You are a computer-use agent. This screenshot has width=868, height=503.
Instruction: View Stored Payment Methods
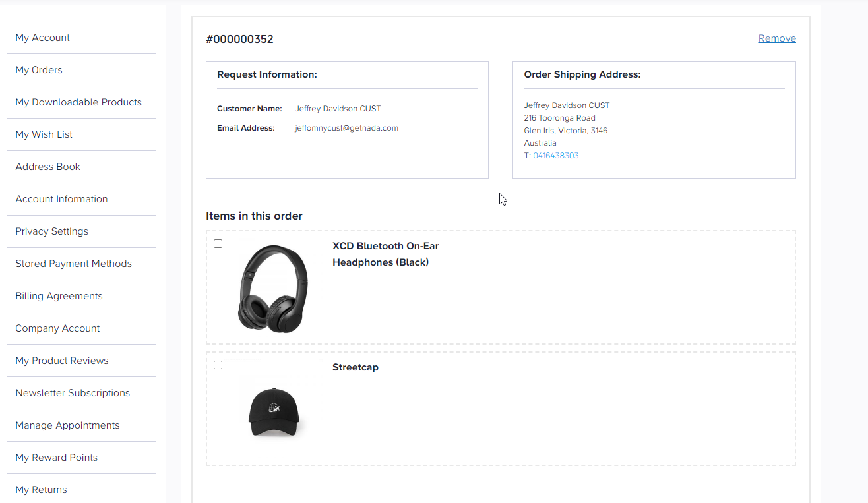tap(74, 264)
